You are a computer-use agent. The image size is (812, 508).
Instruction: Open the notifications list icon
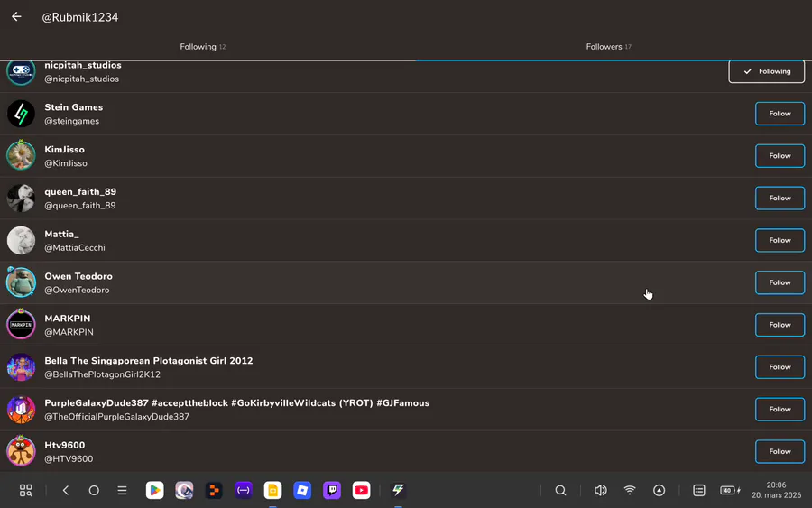click(699, 490)
